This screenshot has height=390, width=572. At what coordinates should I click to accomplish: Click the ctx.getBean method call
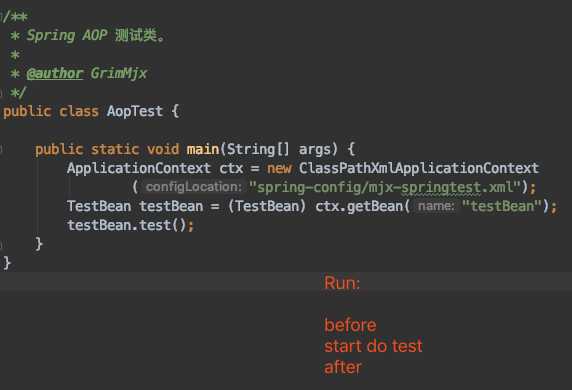359,206
